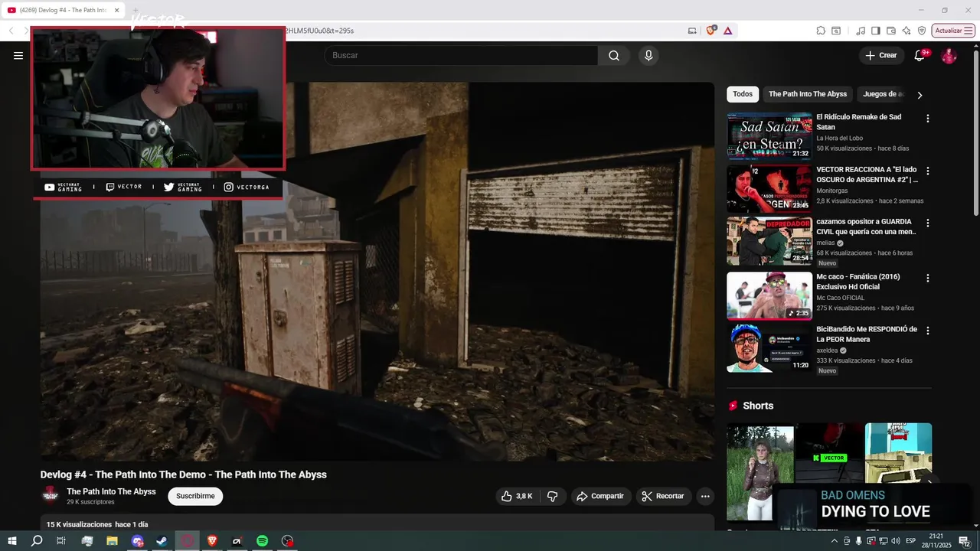
Task: Click taskbar clock showing 21:21
Action: click(x=936, y=541)
